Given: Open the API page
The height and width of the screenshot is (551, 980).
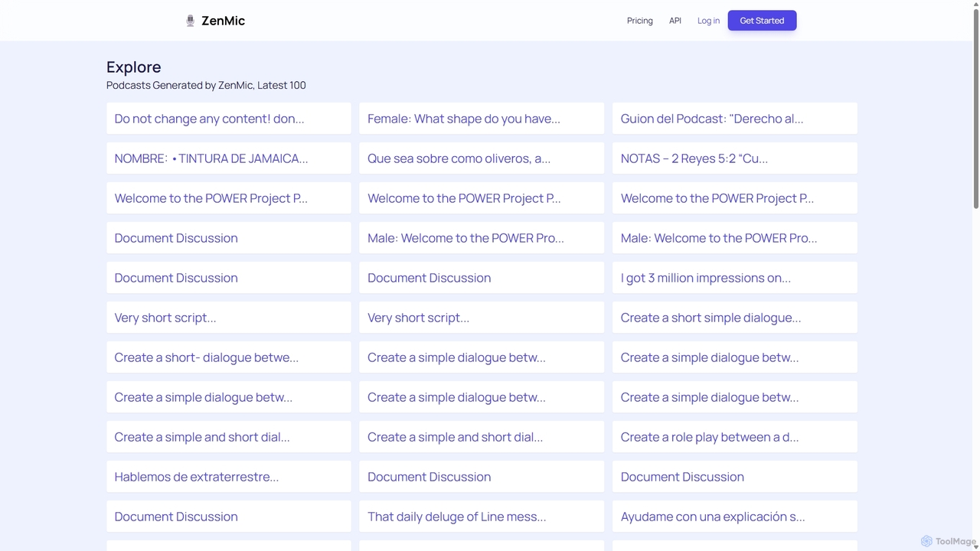Looking at the screenshot, I should tap(675, 21).
